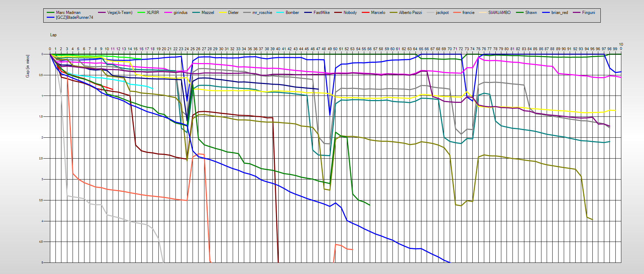The width and height of the screenshot is (644, 274).
Task: Select Alberto Pazzi in the legend
Action: (x=410, y=13)
